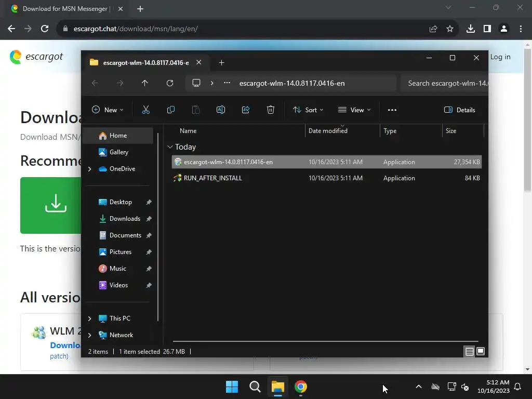Viewport: 532px width, 399px height.
Task: Expand the Network tree node
Action: tap(89, 335)
